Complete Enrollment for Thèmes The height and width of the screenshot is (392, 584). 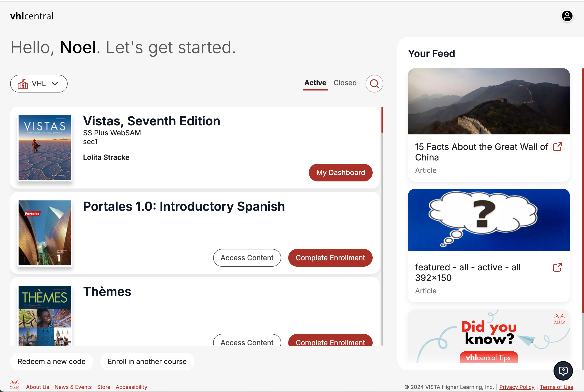pos(330,340)
